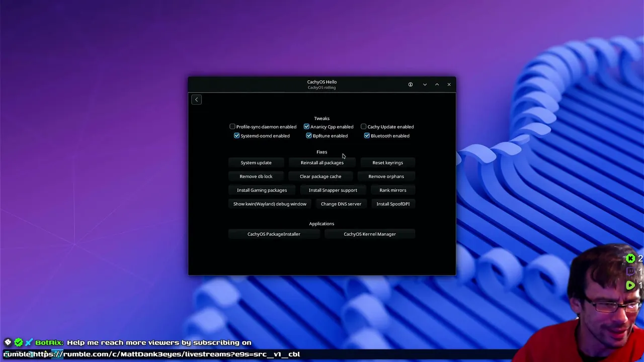
Task: Run System update
Action: coord(256,163)
